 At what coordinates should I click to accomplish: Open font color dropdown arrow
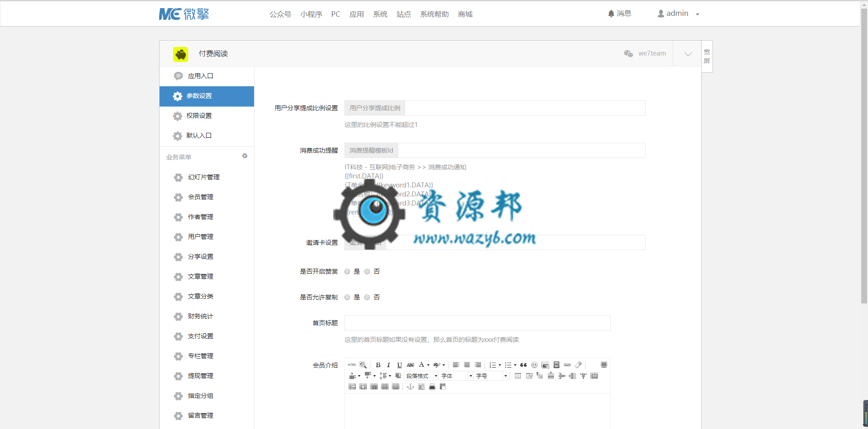click(428, 365)
